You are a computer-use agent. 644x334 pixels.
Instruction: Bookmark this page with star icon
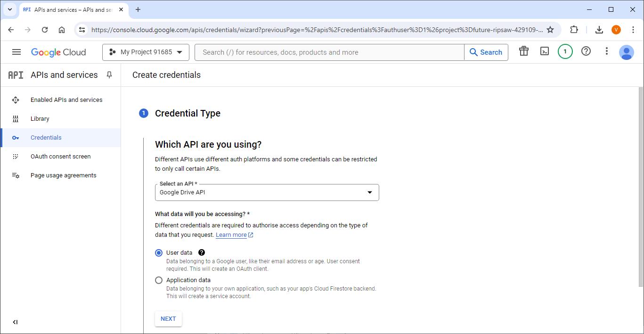pos(550,30)
